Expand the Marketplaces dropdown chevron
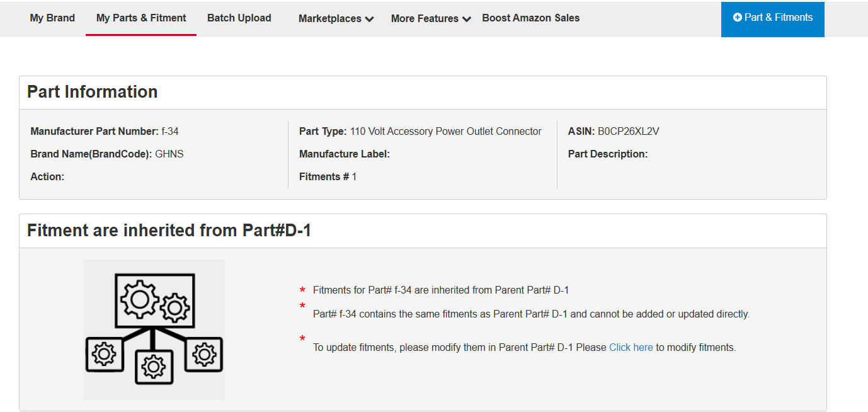Image resolution: width=868 pixels, height=412 pixels. point(369,19)
